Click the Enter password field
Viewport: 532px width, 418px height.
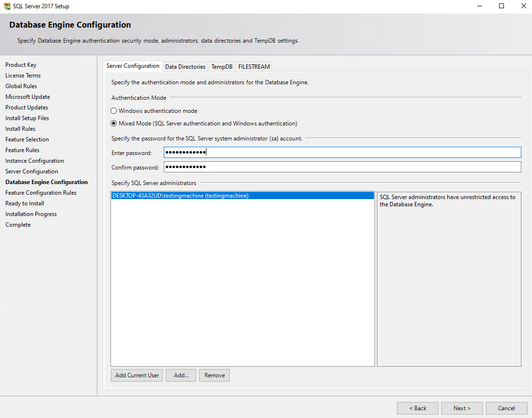343,153
